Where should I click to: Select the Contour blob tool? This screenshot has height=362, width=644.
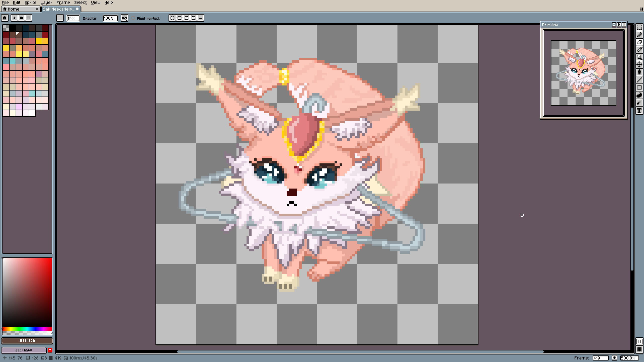[639, 95]
